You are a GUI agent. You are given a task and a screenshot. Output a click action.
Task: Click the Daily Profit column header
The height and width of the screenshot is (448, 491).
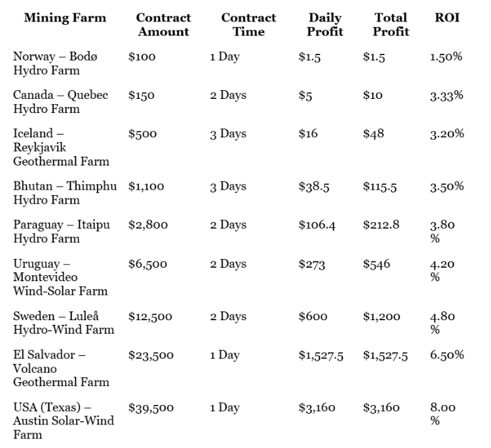pyautogui.click(x=325, y=25)
